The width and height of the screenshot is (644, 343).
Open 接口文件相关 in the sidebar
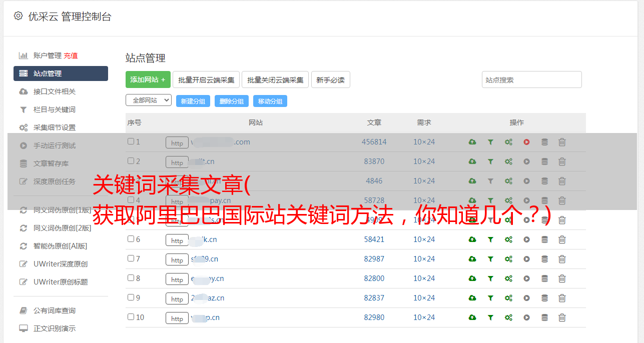54,91
